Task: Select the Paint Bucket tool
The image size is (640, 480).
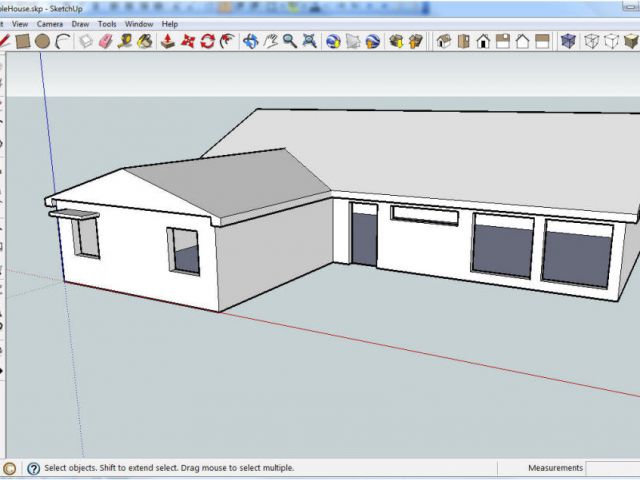Action: 145,41
